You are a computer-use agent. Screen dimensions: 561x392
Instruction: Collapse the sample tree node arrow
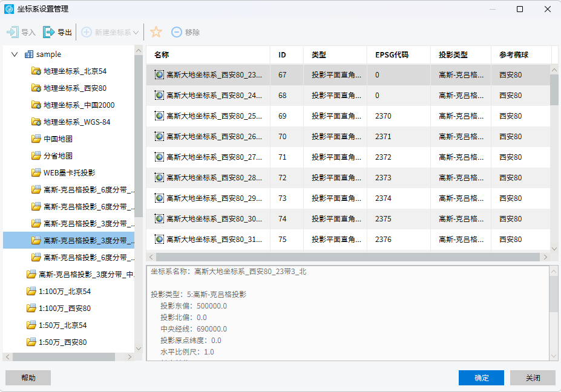(x=15, y=54)
